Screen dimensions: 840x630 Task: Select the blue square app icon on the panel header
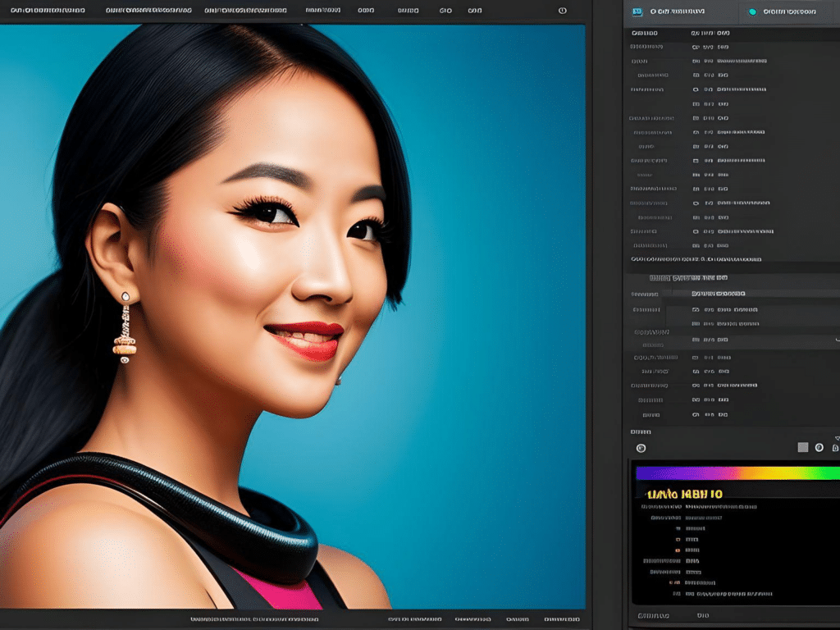tap(637, 10)
